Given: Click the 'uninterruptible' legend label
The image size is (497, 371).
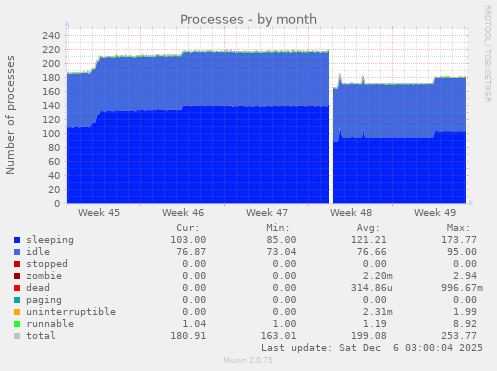Looking at the screenshot, I should click(71, 312).
